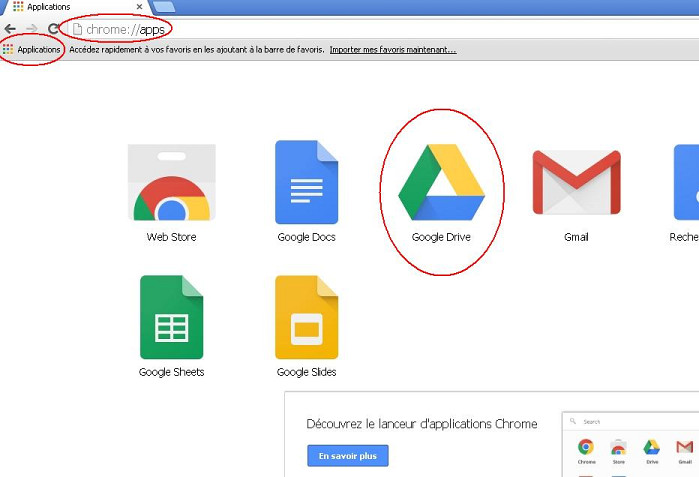This screenshot has width=699, height=477.
Task: Click the Google Sheets label text
Action: pos(172,372)
